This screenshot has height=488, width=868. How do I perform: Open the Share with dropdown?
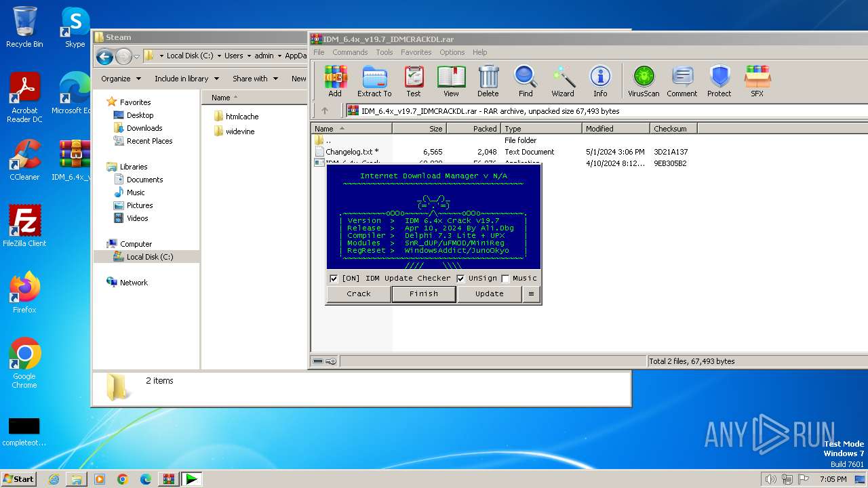[255, 79]
